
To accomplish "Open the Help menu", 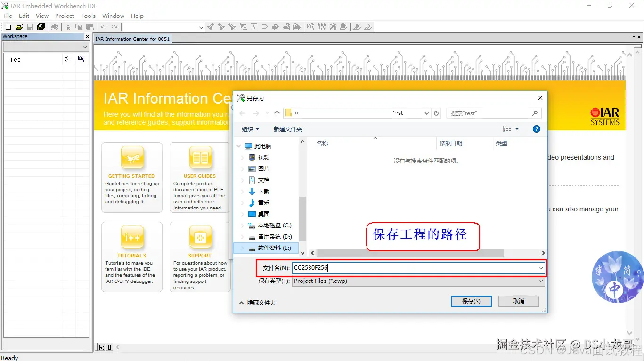I will point(137,16).
